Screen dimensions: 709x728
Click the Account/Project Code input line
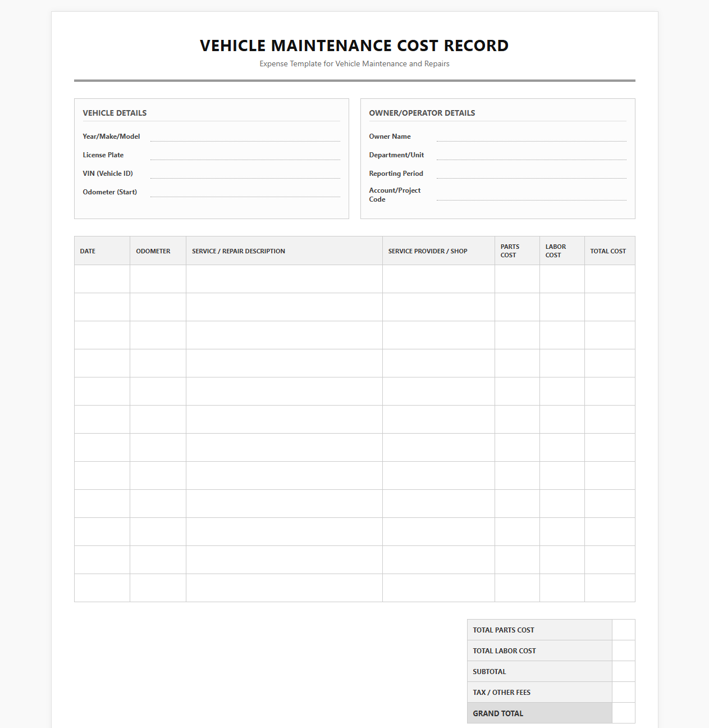pyautogui.click(x=532, y=195)
